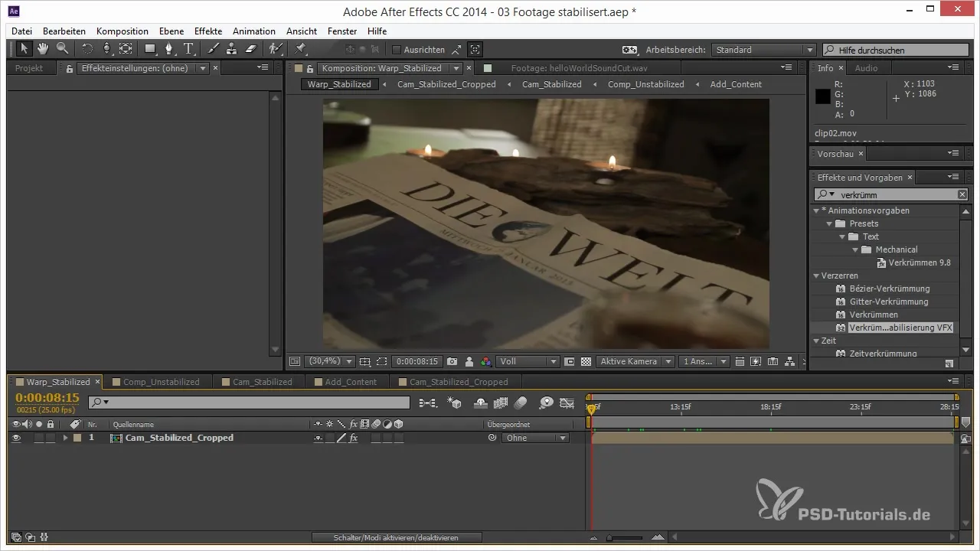Image resolution: width=980 pixels, height=551 pixels.
Task: Open the Komposition menu
Action: click(x=122, y=31)
